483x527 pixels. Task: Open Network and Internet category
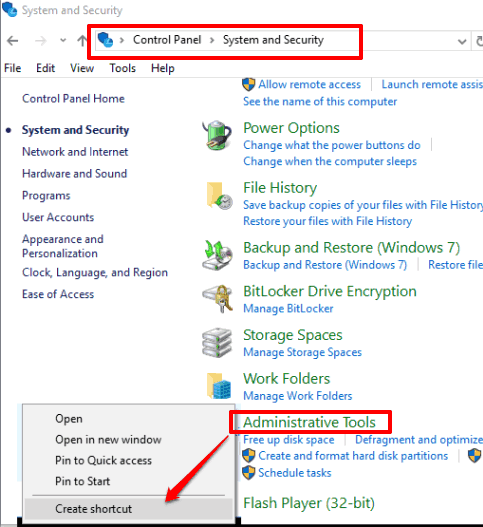[75, 152]
